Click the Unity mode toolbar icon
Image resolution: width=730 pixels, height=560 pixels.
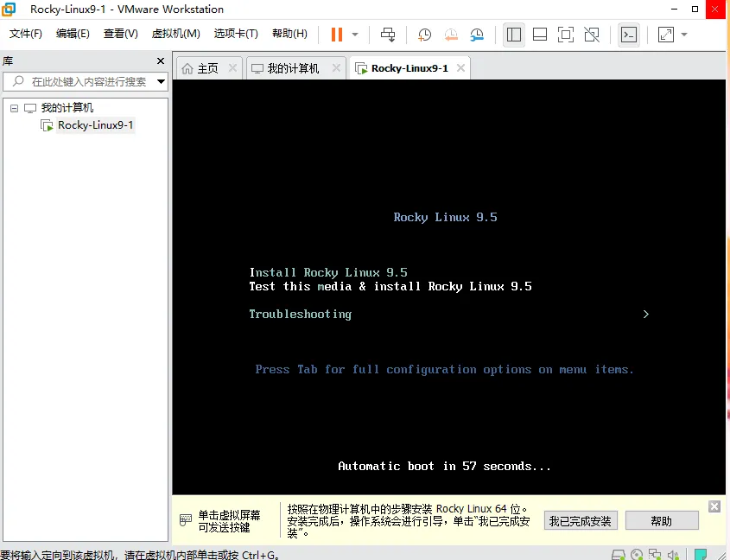592,35
